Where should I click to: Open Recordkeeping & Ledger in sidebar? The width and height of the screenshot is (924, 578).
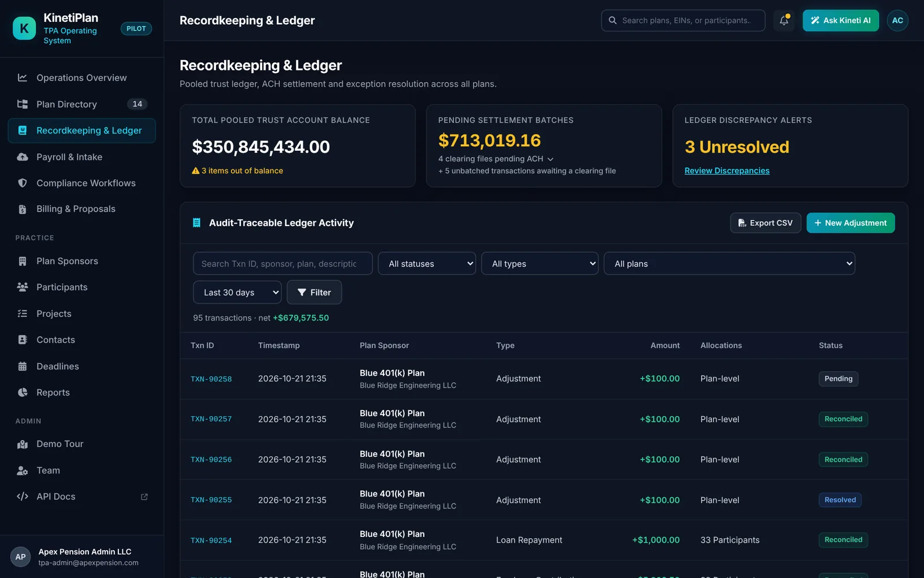82,131
